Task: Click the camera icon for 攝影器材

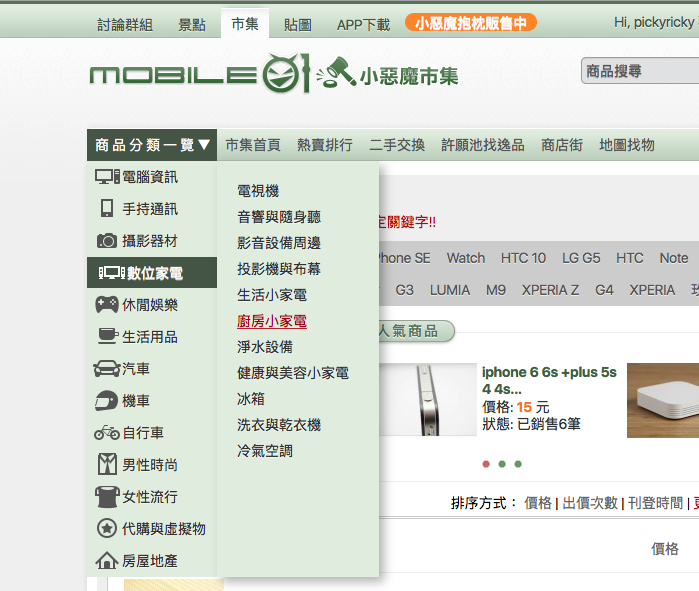Action: click(x=107, y=241)
